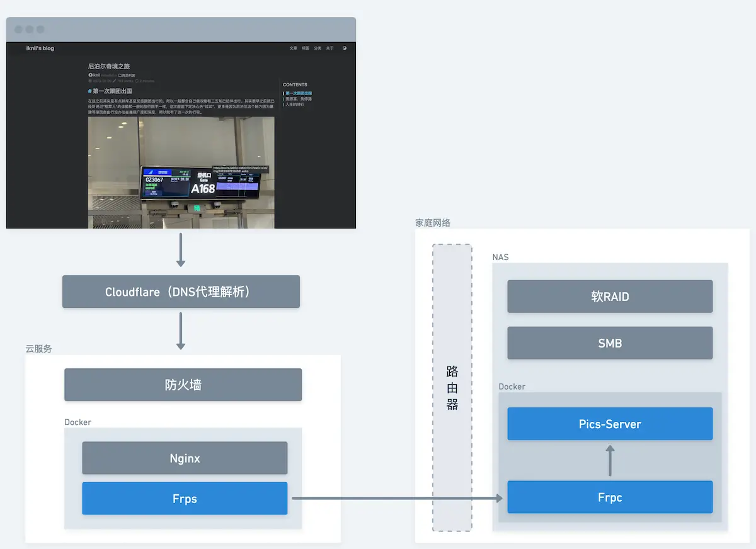Click the calendar icon next to the post date

[x=91, y=81]
